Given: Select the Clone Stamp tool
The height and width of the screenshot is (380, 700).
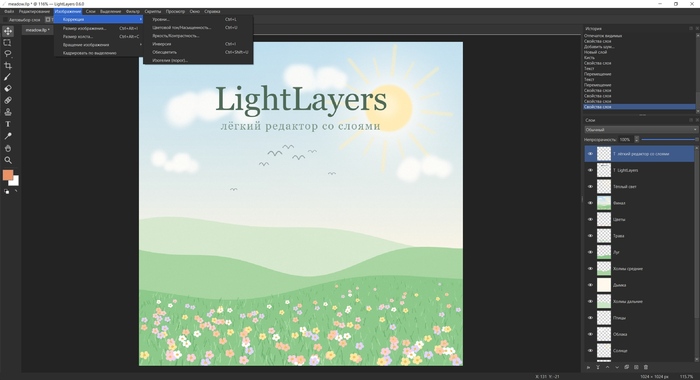Looking at the screenshot, I should point(8,112).
